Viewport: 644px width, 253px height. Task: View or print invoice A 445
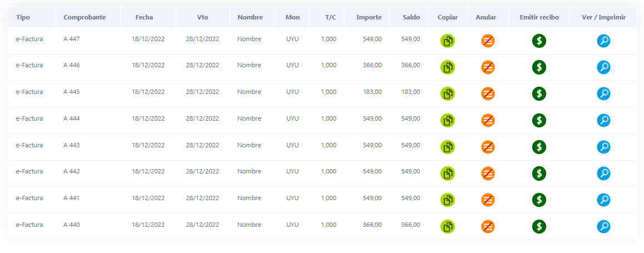pyautogui.click(x=603, y=93)
